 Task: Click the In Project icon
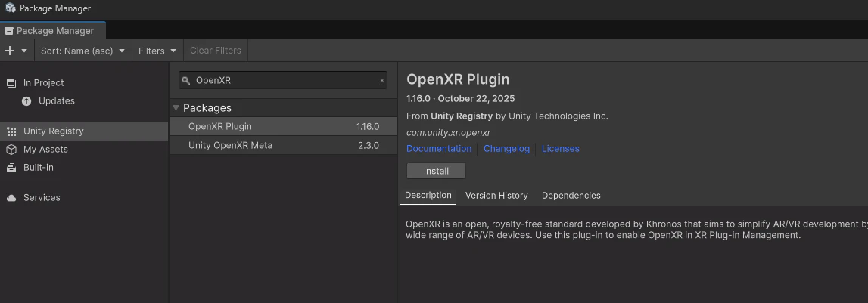(11, 83)
